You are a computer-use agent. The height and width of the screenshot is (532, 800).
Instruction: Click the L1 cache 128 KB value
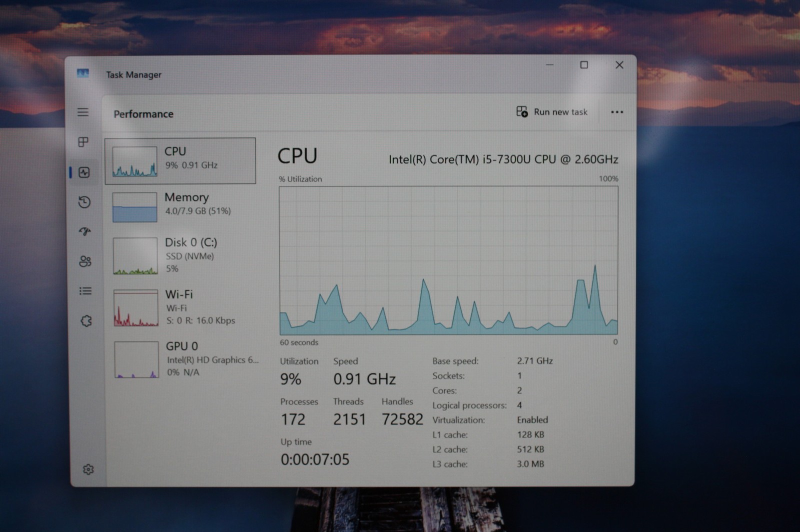pyautogui.click(x=530, y=434)
